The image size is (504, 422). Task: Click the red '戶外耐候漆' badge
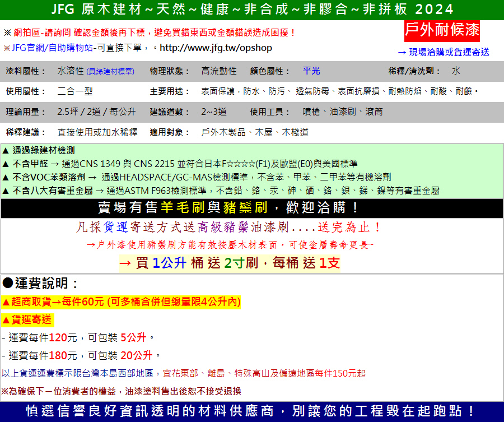[442, 31]
